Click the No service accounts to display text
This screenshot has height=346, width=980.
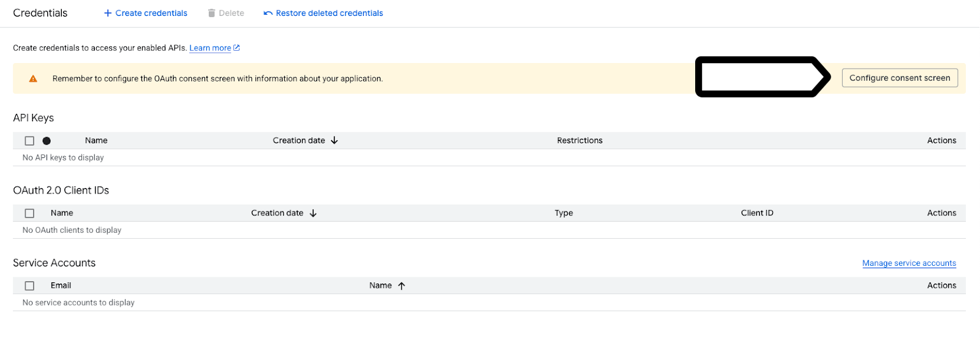click(x=78, y=303)
